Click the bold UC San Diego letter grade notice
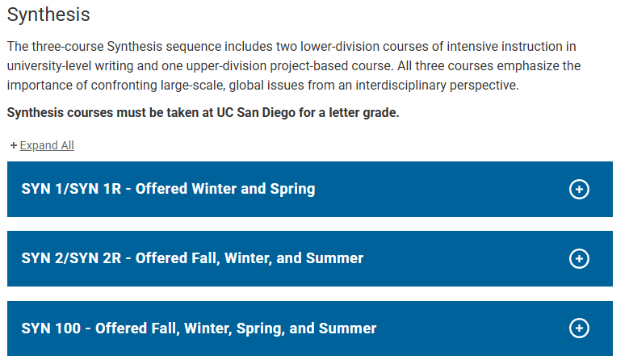The width and height of the screenshot is (629, 364). tap(203, 112)
